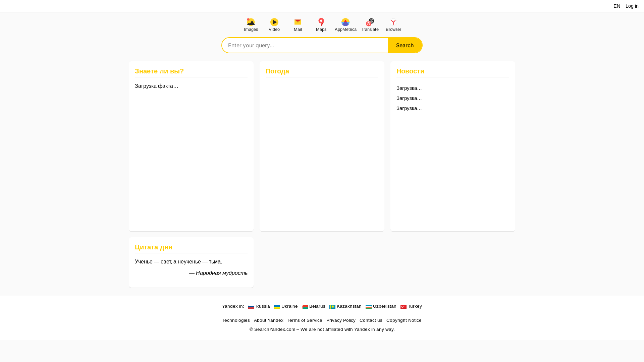The height and width of the screenshot is (362, 644).
Task: Click the Belarus flag icon
Action: point(305,307)
